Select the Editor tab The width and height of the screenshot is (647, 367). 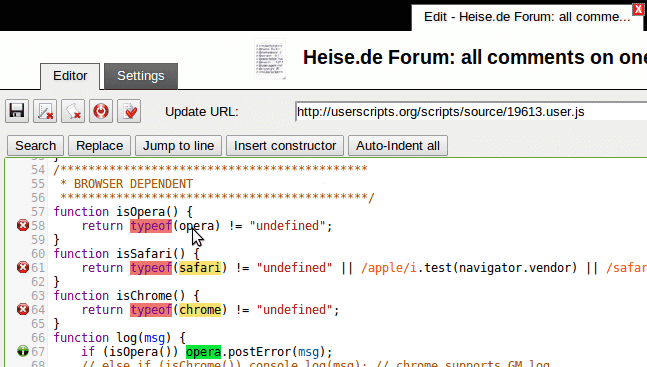click(x=70, y=76)
